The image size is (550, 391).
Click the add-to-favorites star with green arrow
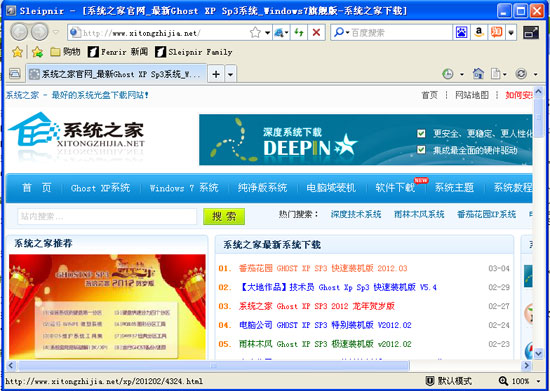37,52
